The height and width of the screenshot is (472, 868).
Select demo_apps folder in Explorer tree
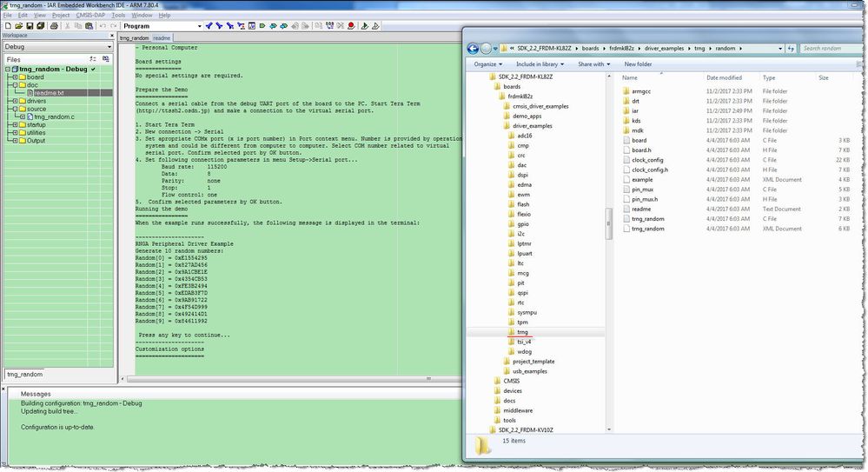tap(527, 116)
